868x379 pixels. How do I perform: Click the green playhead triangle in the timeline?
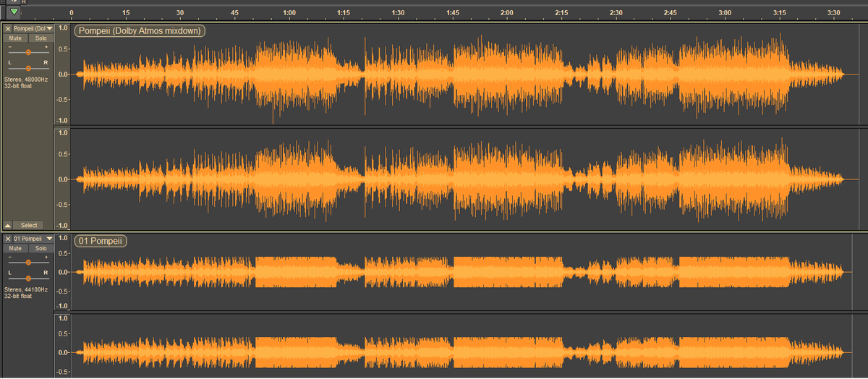14,12
